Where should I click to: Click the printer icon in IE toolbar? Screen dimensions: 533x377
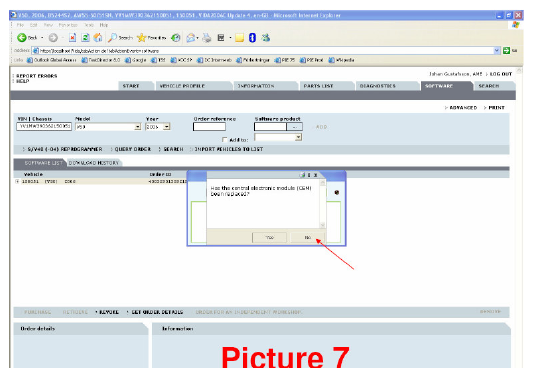pyautogui.click(x=207, y=38)
